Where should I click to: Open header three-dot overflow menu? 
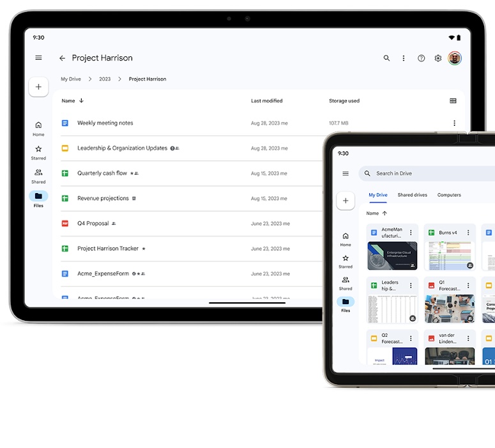point(403,58)
